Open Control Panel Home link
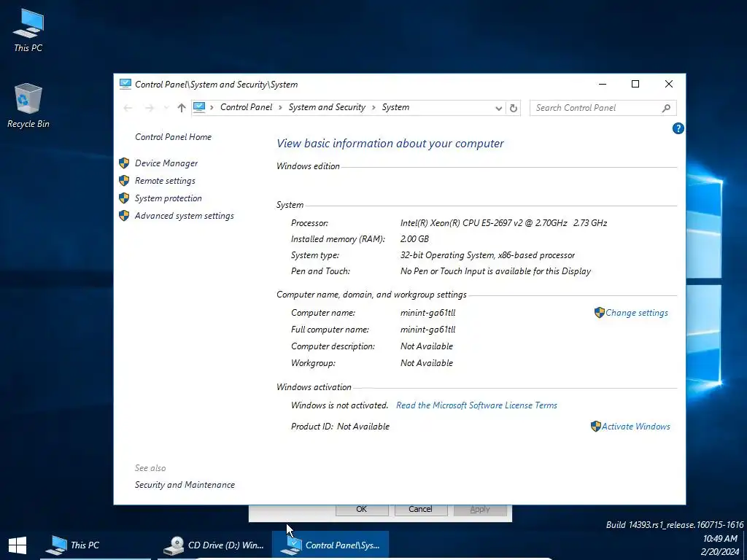The image size is (747, 560). [x=173, y=136]
